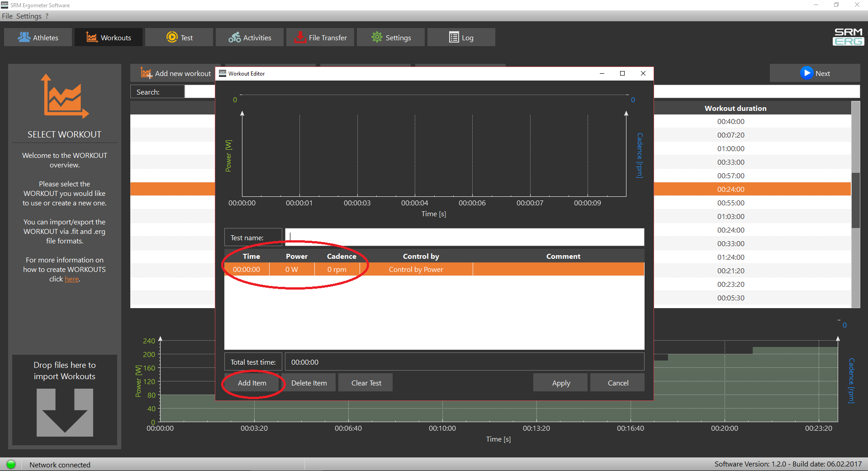The image size is (868, 471).
Task: Select the workout with duration 00:21:20
Action: 731,271
